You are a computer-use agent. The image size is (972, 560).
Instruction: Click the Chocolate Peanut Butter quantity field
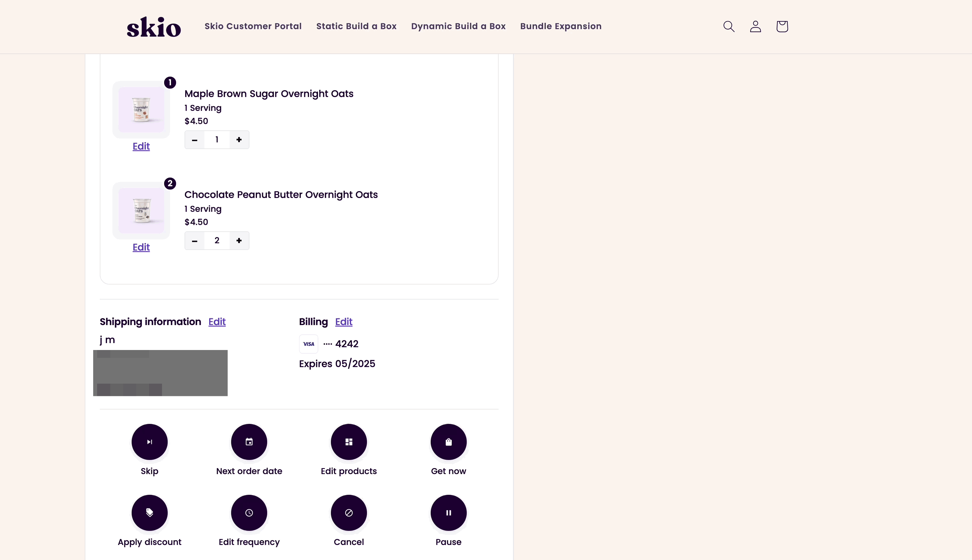coord(217,241)
